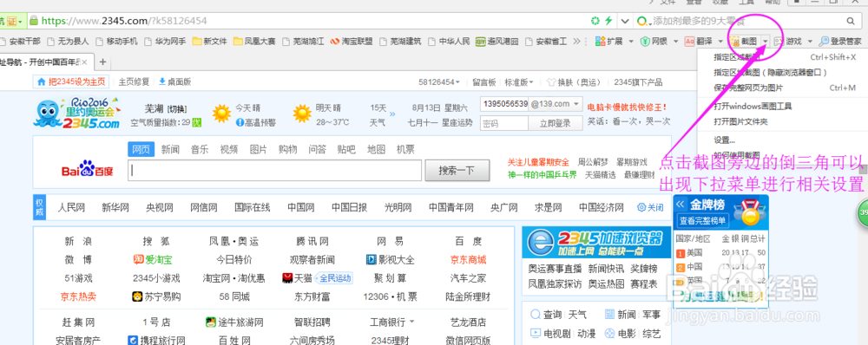Image resolution: width=868 pixels, height=345 pixels.
Task: Click the address bar URL field
Action: pyautogui.click(x=310, y=21)
